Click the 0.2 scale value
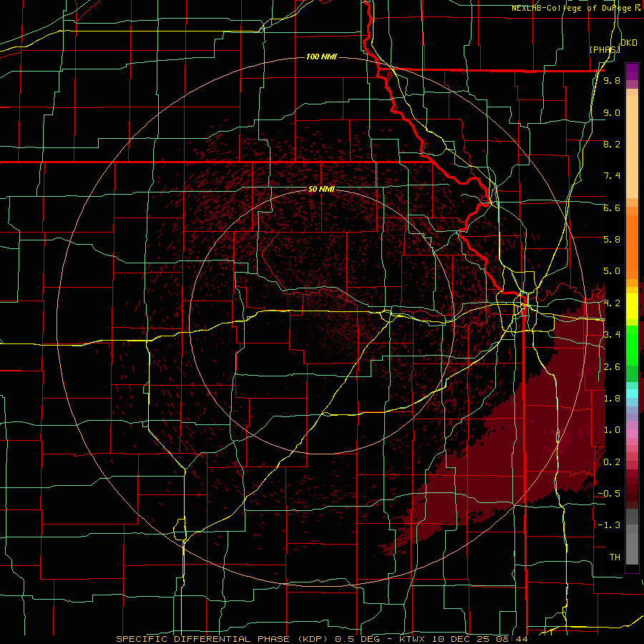 (x=612, y=462)
